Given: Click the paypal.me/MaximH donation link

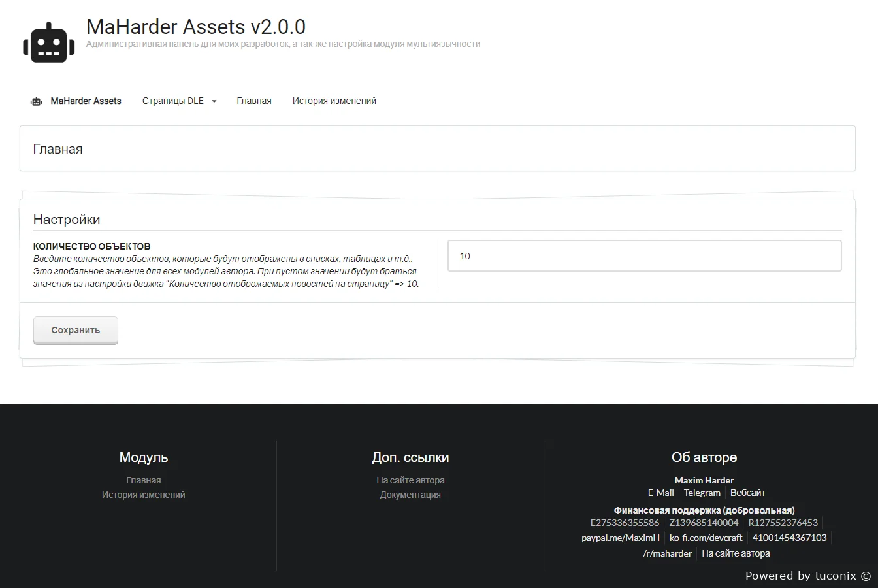Looking at the screenshot, I should click(x=620, y=538).
